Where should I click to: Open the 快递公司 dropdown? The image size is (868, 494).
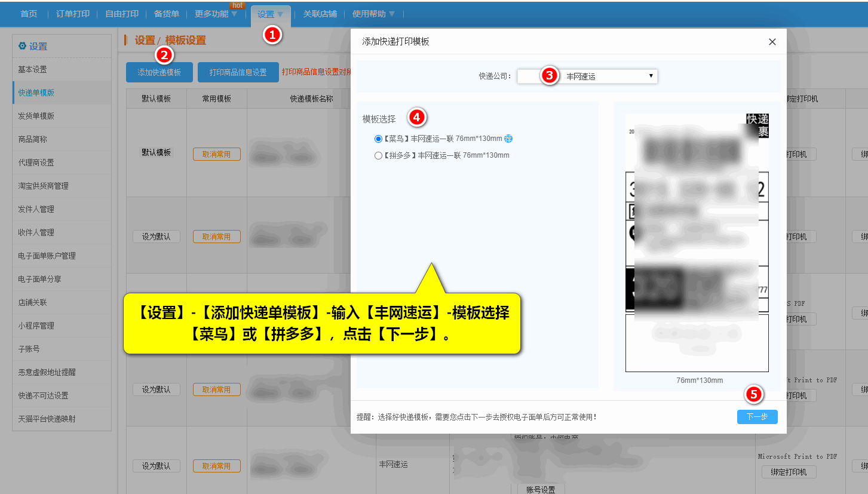(x=587, y=76)
